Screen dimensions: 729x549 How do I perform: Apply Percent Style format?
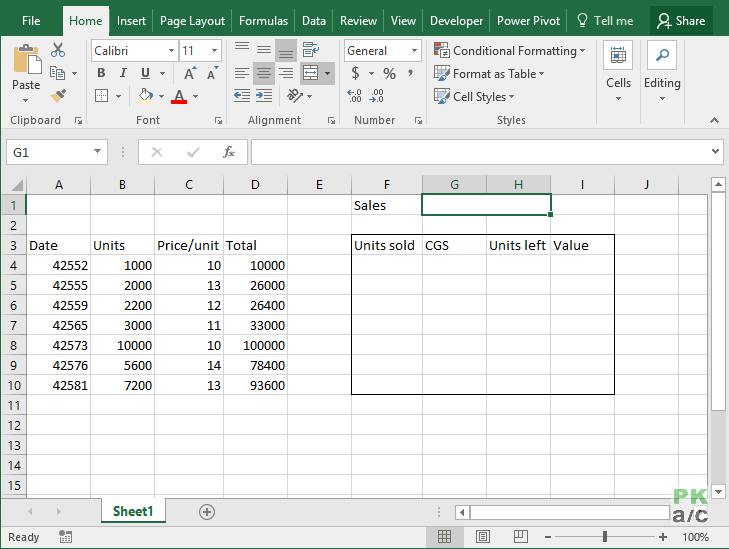pyautogui.click(x=389, y=73)
